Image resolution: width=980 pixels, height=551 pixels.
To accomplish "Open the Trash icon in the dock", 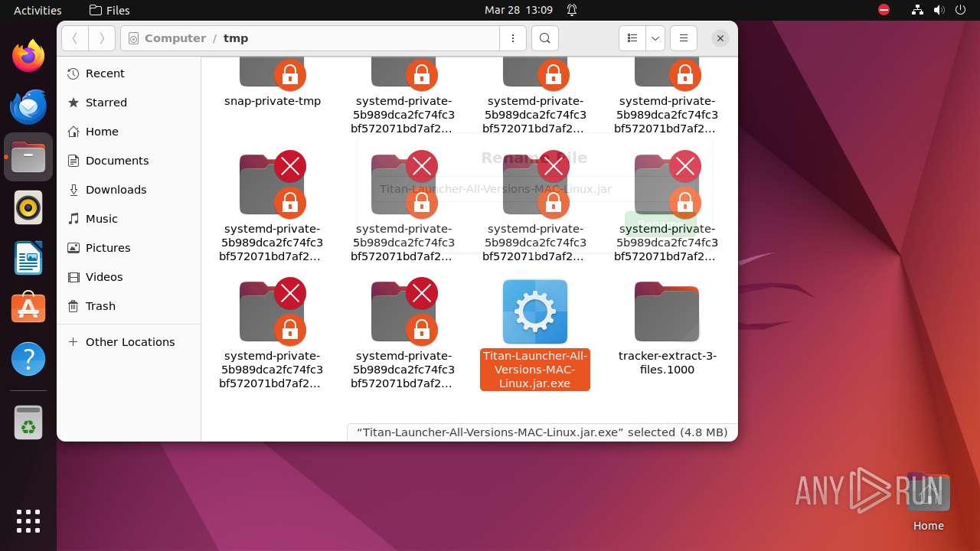I will tap(28, 422).
